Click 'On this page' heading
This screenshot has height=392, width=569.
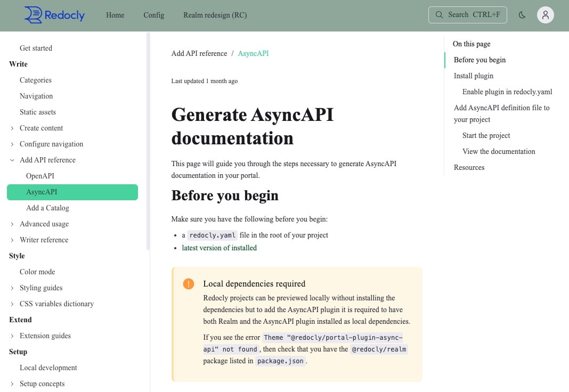click(472, 44)
